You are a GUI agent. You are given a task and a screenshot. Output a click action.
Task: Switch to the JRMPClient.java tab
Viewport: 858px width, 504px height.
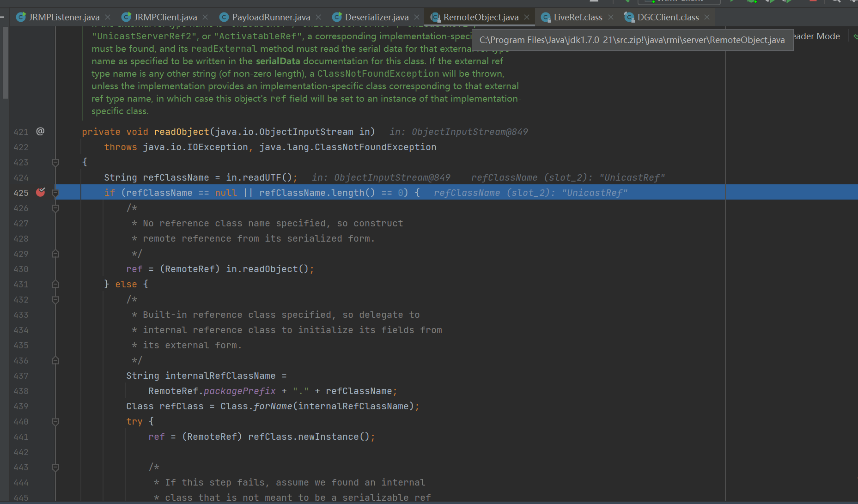click(x=165, y=17)
